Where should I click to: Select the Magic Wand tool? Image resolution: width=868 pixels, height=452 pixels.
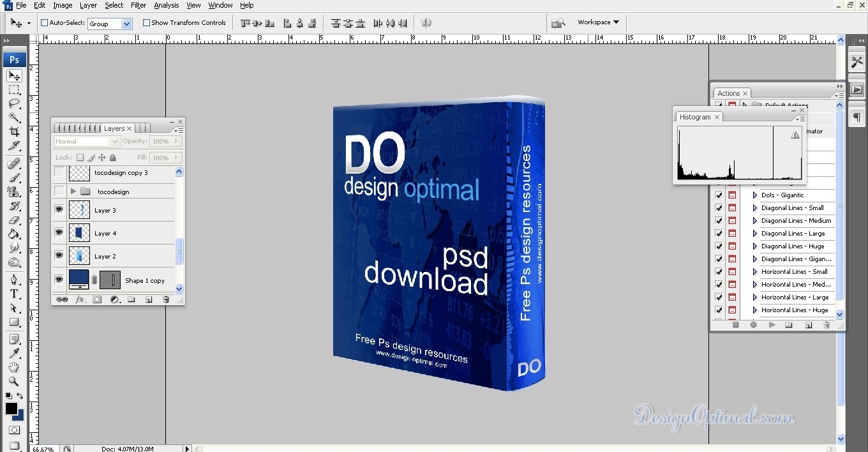point(14,117)
